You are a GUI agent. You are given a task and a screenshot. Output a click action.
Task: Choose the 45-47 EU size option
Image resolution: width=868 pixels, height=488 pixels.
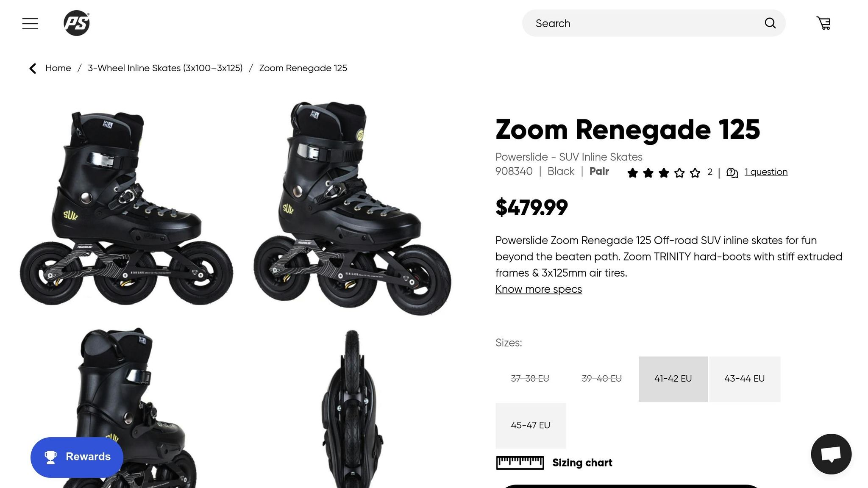pos(530,425)
